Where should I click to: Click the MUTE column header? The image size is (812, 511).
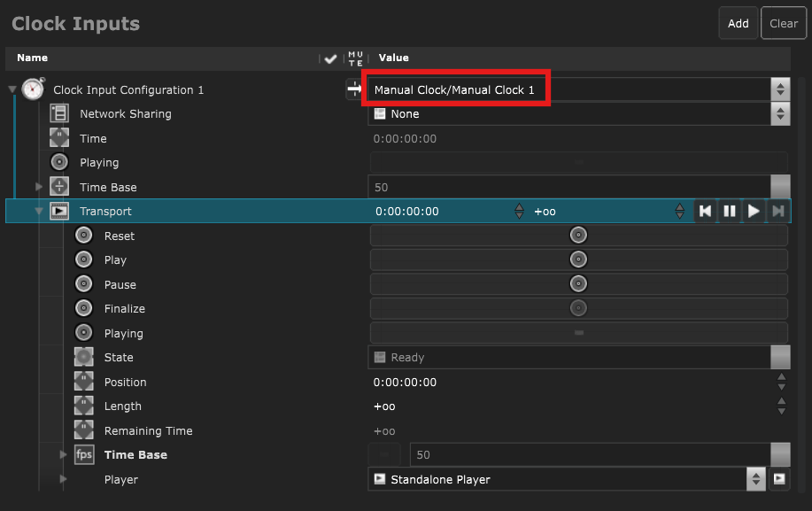355,58
